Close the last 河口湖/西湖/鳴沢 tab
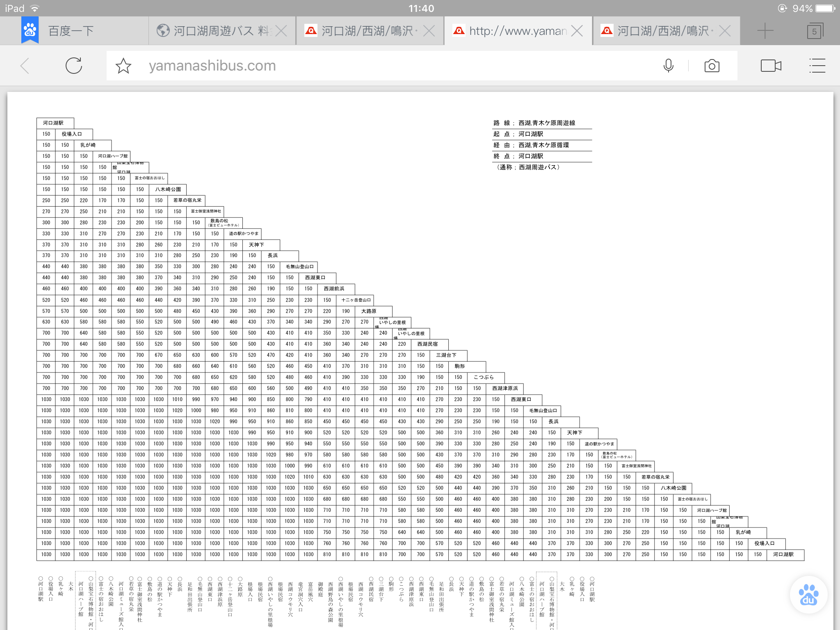Screen dimensions: 840x630 point(725,31)
